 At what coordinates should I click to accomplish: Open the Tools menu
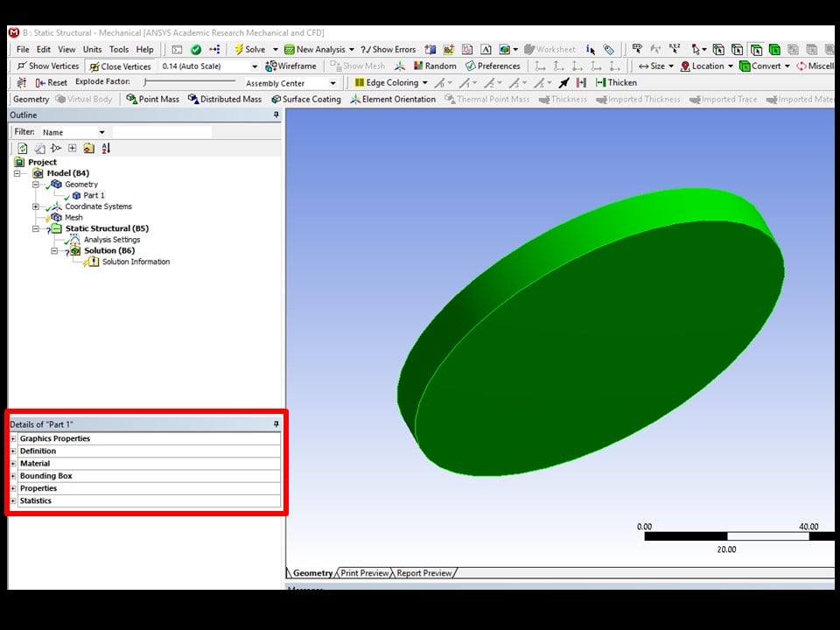(x=119, y=49)
